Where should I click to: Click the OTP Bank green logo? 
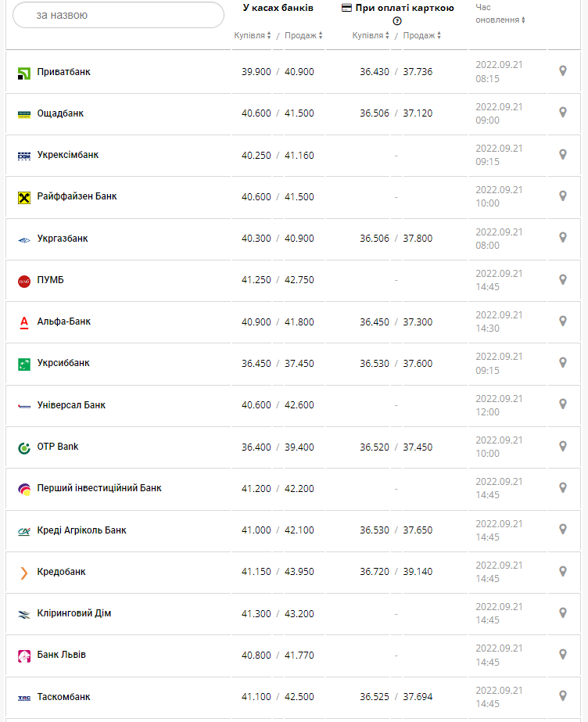23,447
